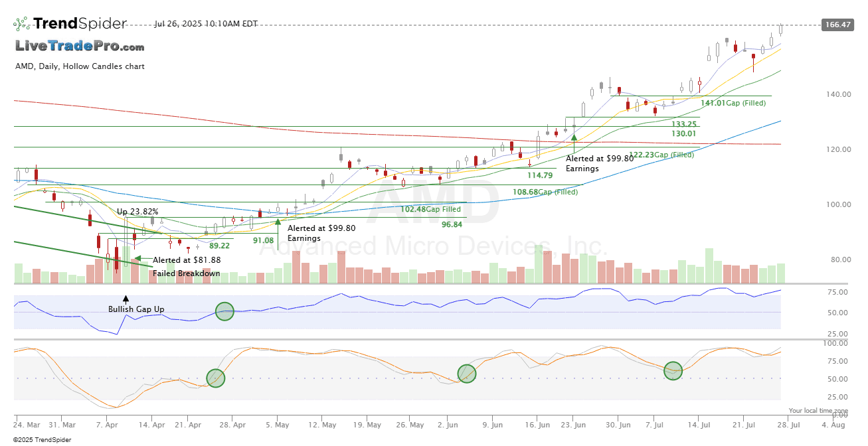Select the 'Alerted at $81.88' annotation
The width and height of the screenshot is (868, 446).
pyautogui.click(x=187, y=260)
